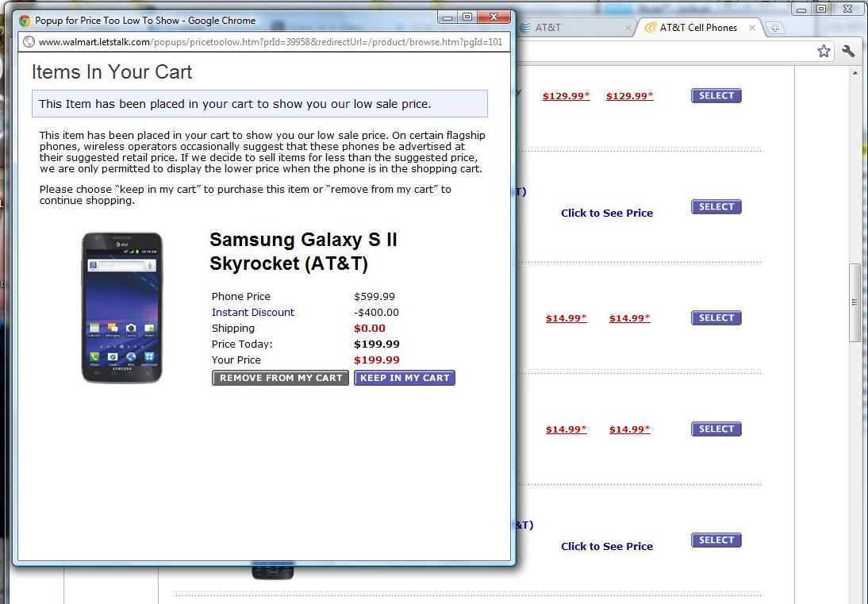This screenshot has width=868, height=604.
Task: Click the $199.99 amount beside Price Today
Action: (x=377, y=344)
